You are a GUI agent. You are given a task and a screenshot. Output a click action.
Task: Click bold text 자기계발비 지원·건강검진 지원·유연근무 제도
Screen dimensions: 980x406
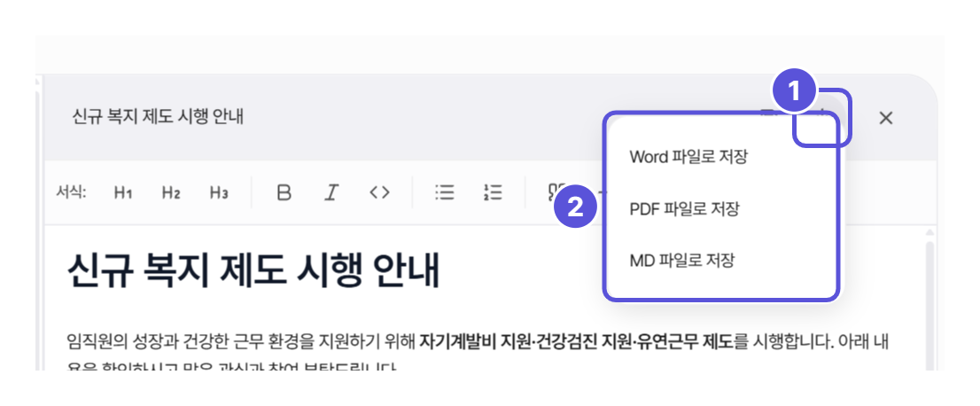click(576, 341)
